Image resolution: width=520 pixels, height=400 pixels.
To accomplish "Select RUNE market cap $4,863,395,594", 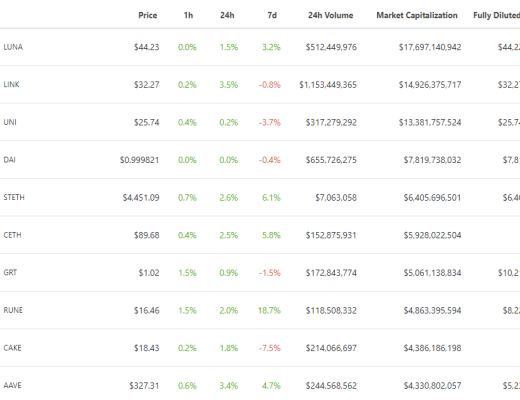I will pyautogui.click(x=433, y=311).
